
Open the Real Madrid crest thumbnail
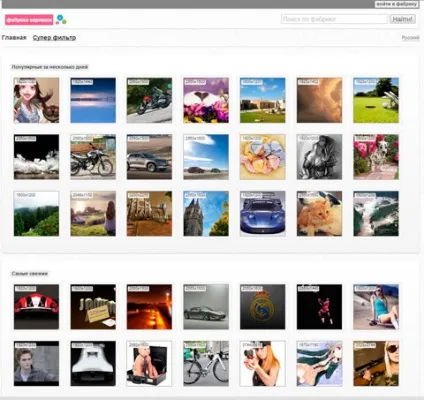(263, 307)
